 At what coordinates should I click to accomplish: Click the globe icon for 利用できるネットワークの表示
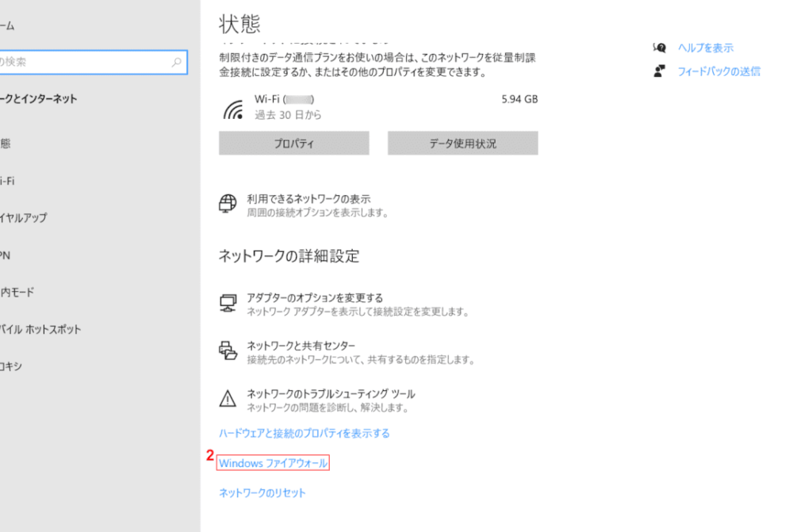pyautogui.click(x=228, y=204)
